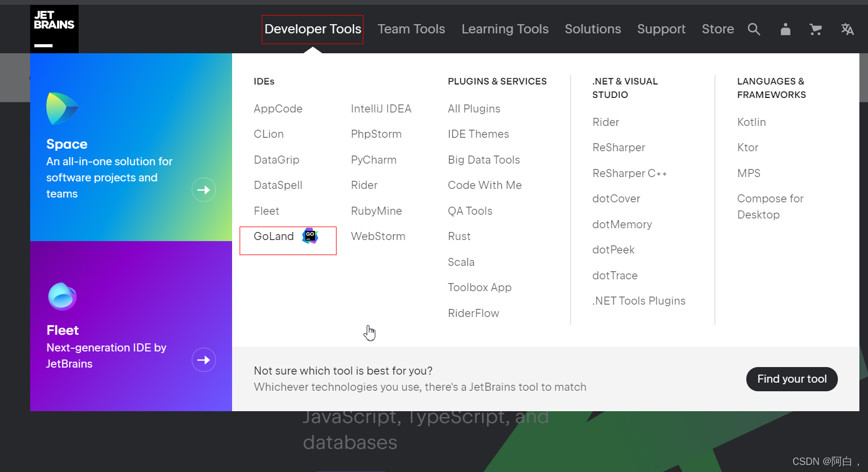Click 'Not sure which tool is best' text
The image size is (868, 472).
(343, 371)
